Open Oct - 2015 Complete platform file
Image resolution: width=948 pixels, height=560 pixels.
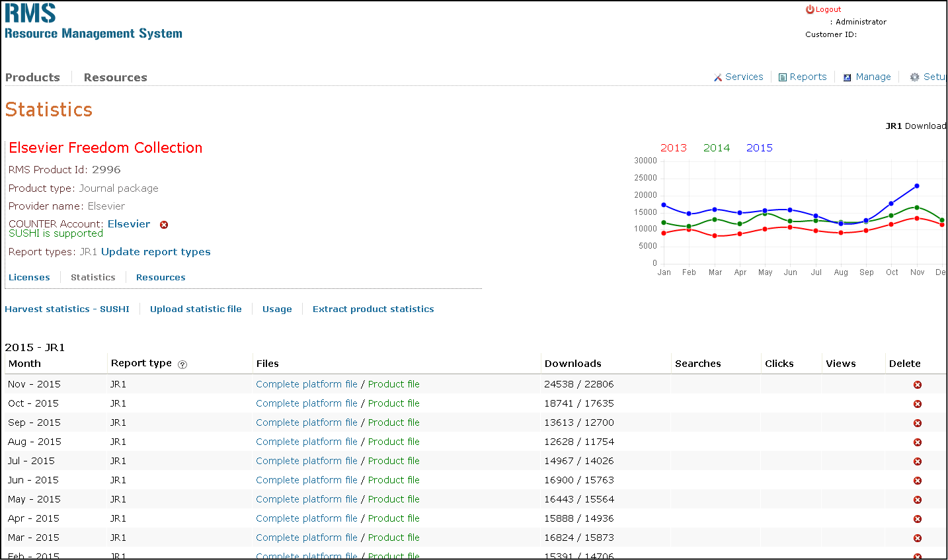coord(307,403)
